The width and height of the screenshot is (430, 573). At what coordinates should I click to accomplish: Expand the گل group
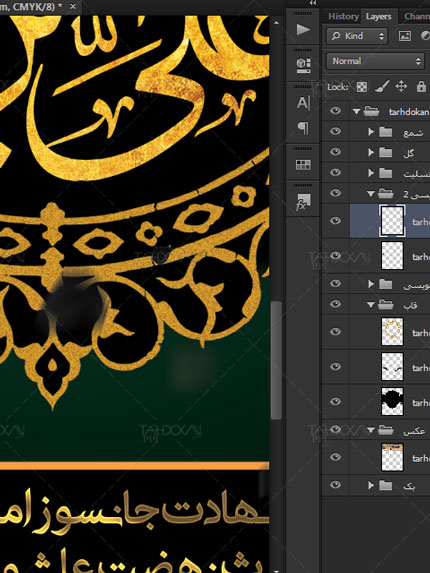pos(371,152)
